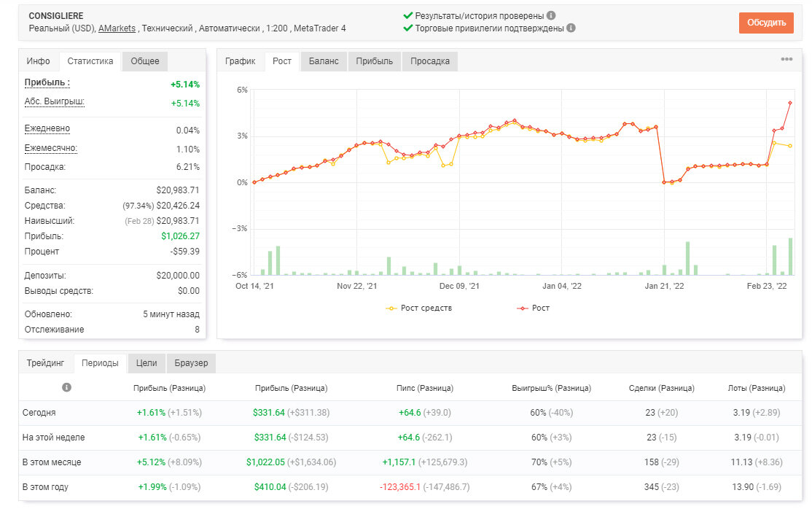Open the Просадка chart tab
812x509 pixels.
point(430,61)
